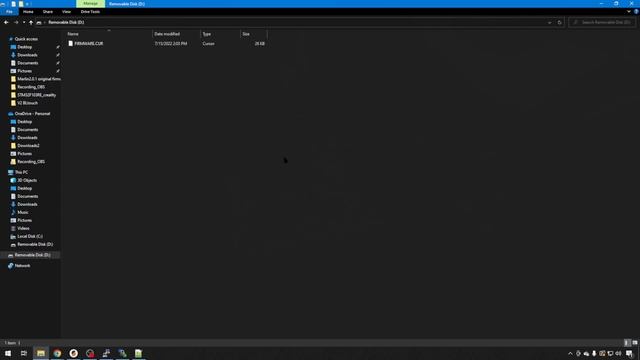
Task: Open Downloads under Quick access
Action: (27, 55)
